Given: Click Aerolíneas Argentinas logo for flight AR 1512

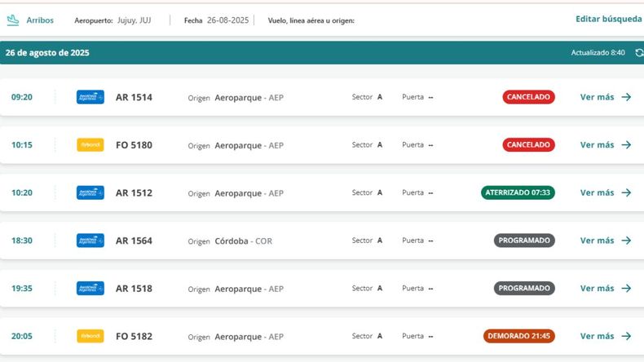Looking at the screenshot, I should click(x=90, y=193).
